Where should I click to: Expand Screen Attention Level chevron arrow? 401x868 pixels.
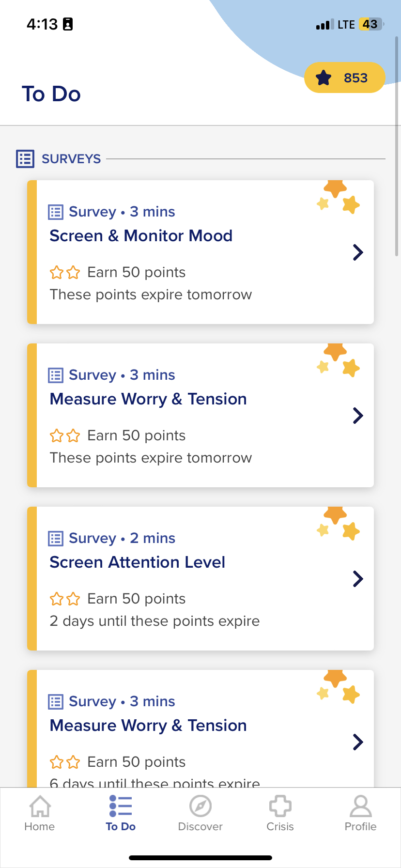tap(358, 579)
